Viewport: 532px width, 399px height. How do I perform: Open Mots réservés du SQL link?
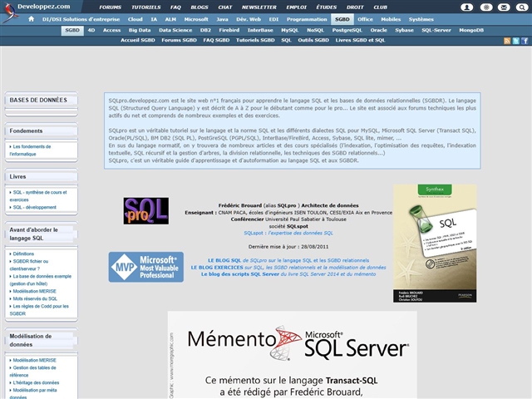pyautogui.click(x=33, y=298)
